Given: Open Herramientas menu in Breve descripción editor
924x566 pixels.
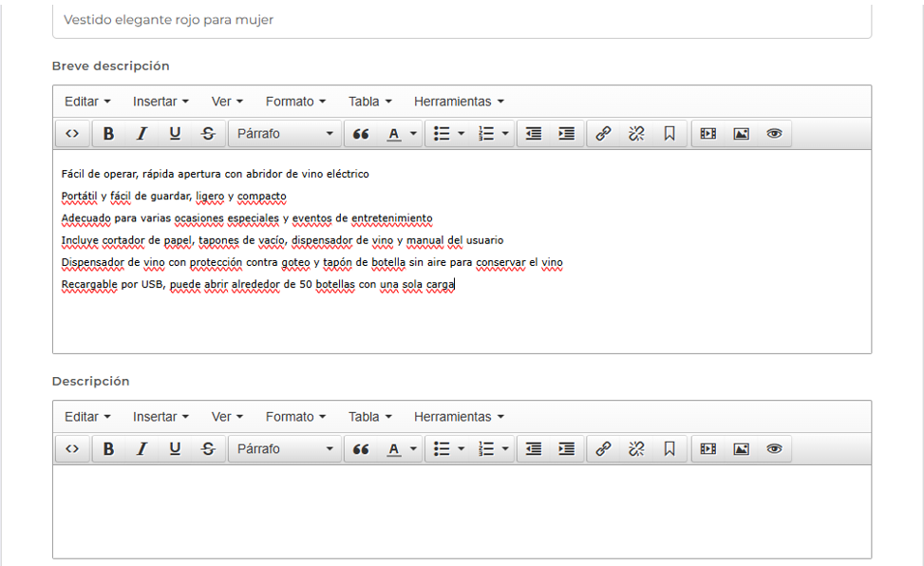Looking at the screenshot, I should click(459, 102).
